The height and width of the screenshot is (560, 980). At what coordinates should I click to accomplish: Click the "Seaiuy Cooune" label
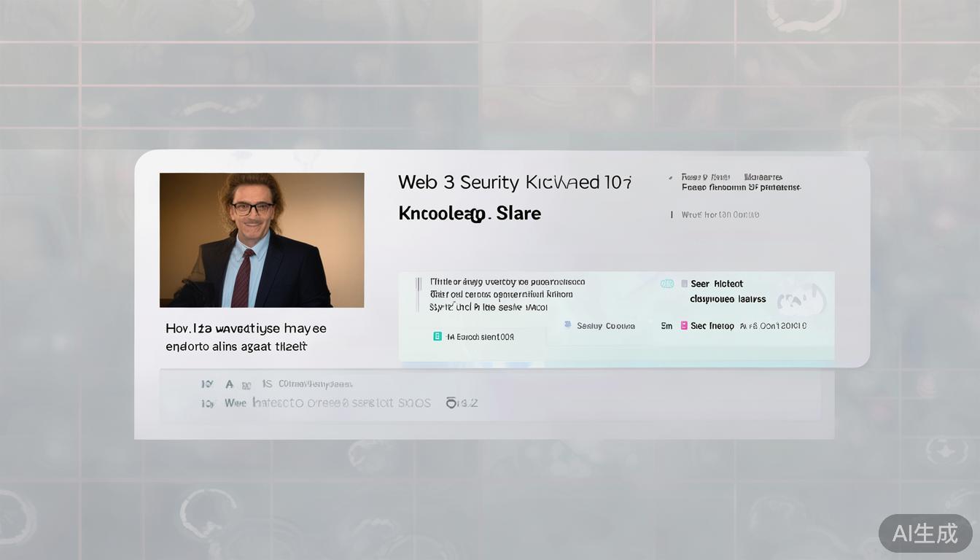click(606, 326)
